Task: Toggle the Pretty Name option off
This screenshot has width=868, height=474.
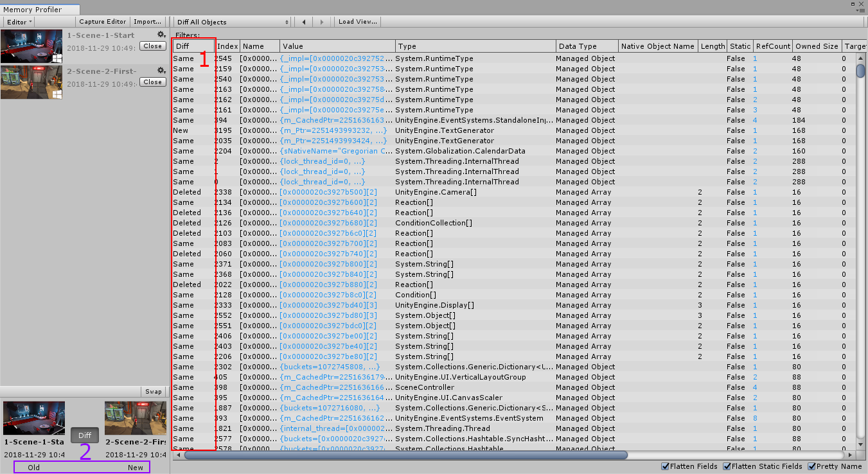Action: tap(812, 466)
